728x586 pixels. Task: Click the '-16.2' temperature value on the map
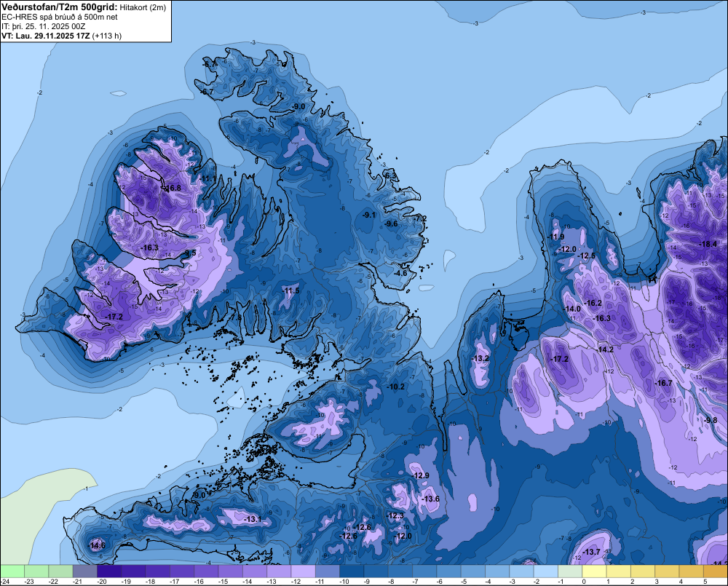point(593,303)
